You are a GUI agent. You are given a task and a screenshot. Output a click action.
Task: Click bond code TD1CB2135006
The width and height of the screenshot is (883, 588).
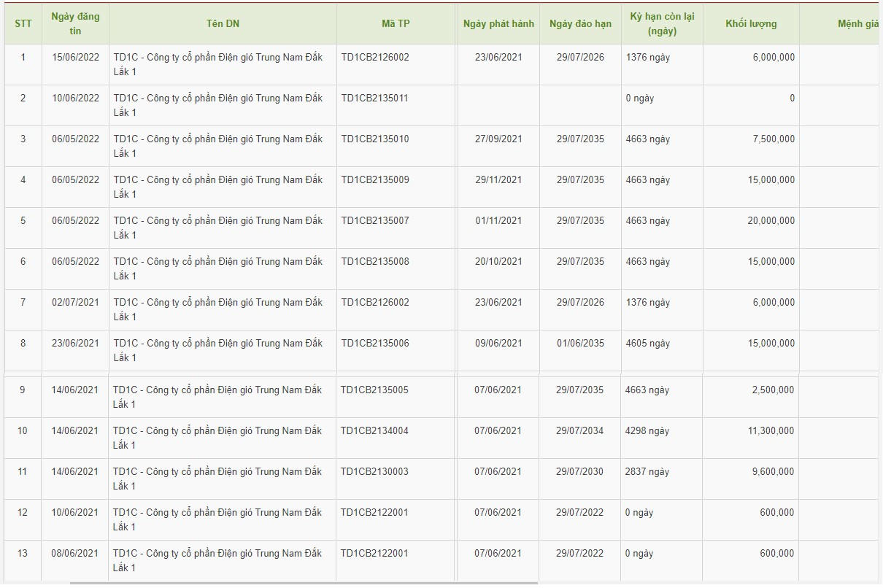[375, 344]
